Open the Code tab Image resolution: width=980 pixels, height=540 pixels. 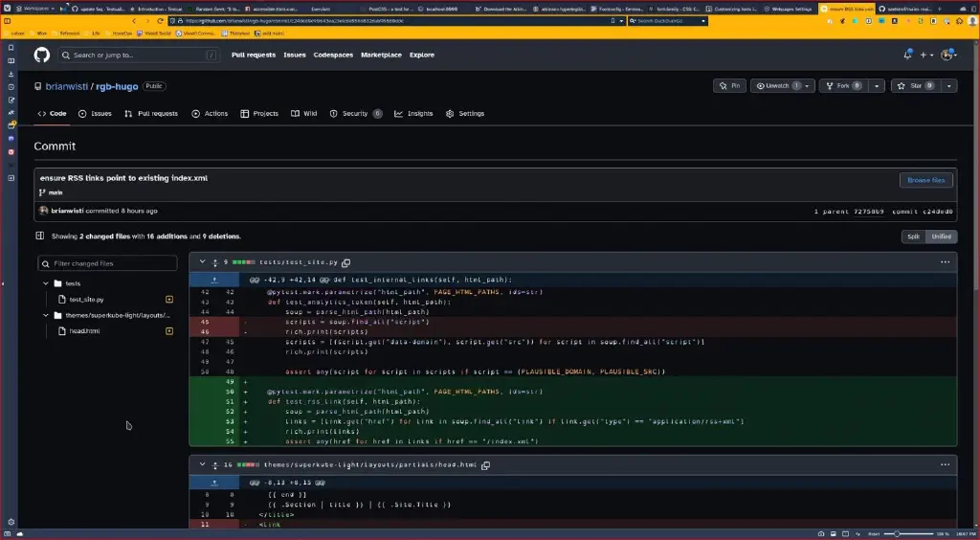click(x=52, y=114)
